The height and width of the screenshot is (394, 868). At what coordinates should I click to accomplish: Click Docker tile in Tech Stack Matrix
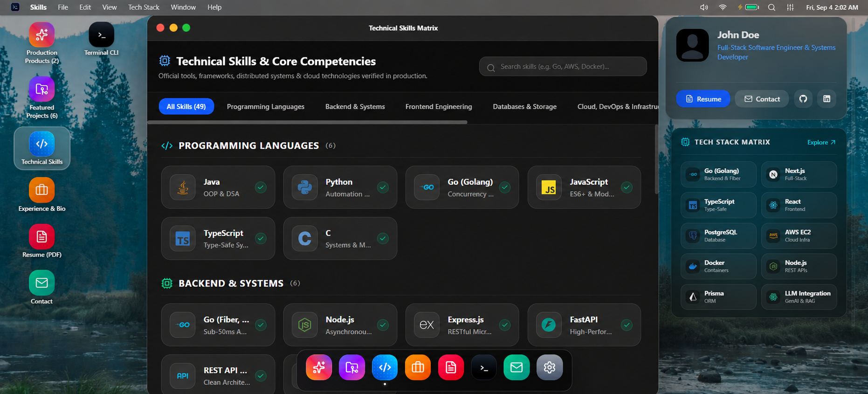tap(718, 267)
